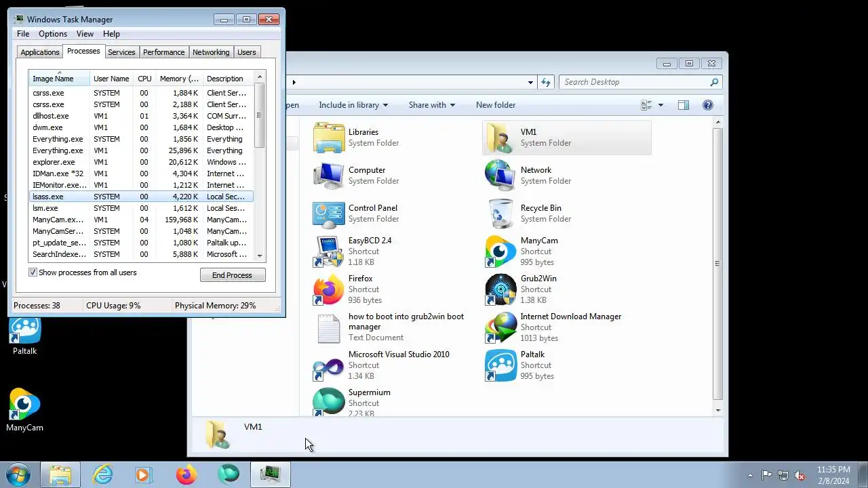The width and height of the screenshot is (868, 488).
Task: Select the grub2win text document icon
Action: [329, 327]
